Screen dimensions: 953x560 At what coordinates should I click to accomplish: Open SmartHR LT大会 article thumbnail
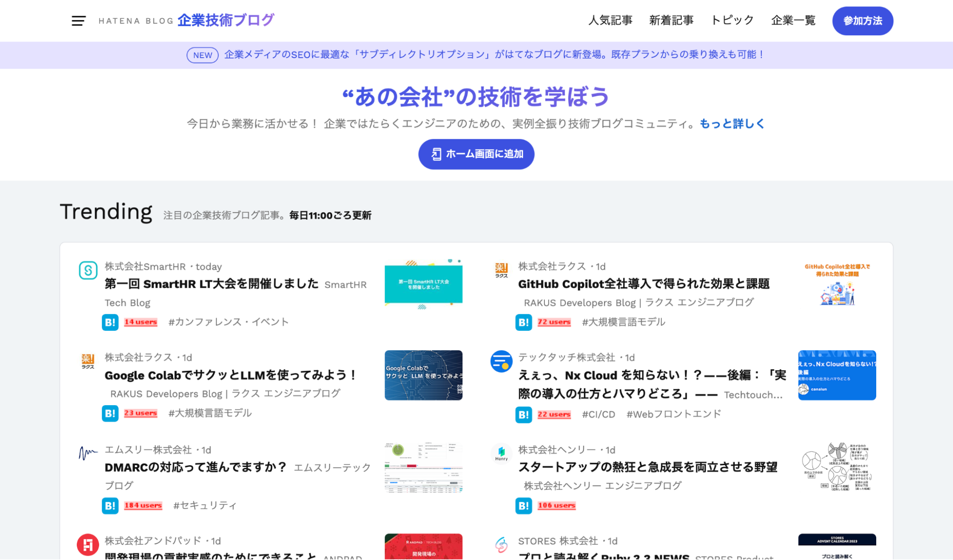(423, 284)
